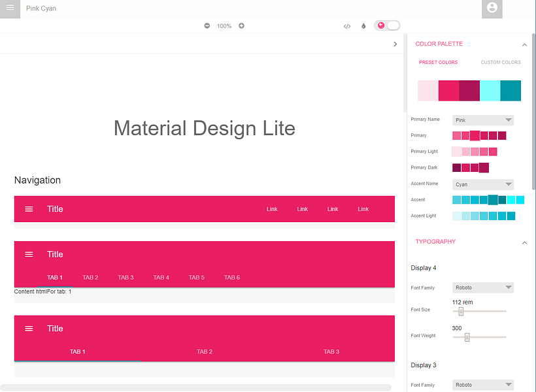Toggle the theme switch in toolbar

(x=386, y=25)
